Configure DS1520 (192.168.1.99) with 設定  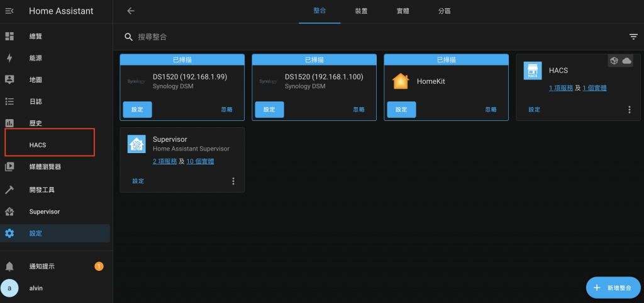pos(138,110)
